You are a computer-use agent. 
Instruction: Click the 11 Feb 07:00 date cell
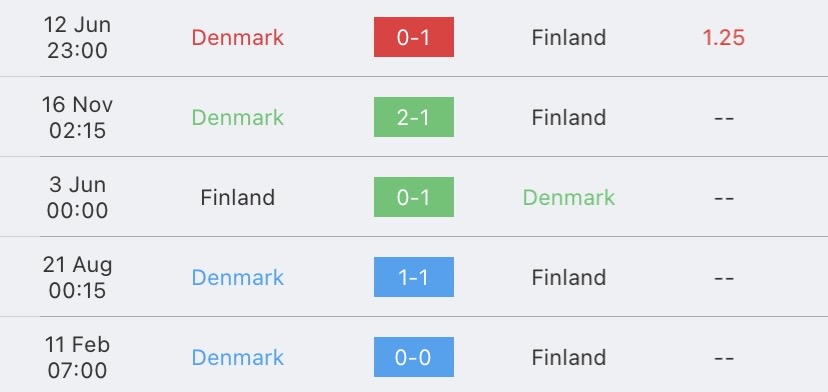click(x=77, y=358)
